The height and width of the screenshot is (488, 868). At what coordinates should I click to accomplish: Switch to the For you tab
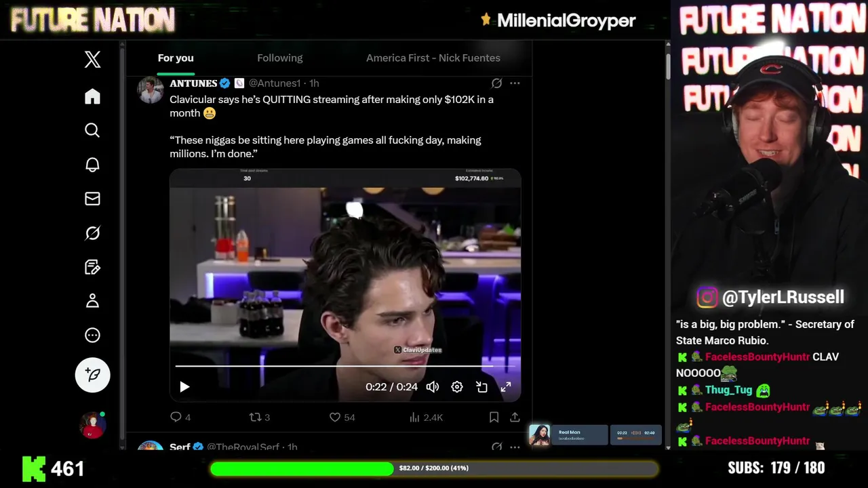pyautogui.click(x=176, y=58)
